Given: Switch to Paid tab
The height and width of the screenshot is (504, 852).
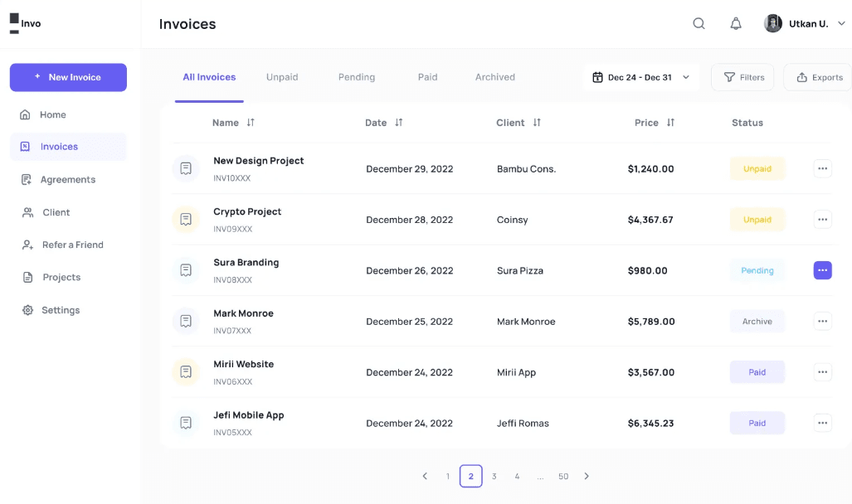Looking at the screenshot, I should tap(427, 77).
